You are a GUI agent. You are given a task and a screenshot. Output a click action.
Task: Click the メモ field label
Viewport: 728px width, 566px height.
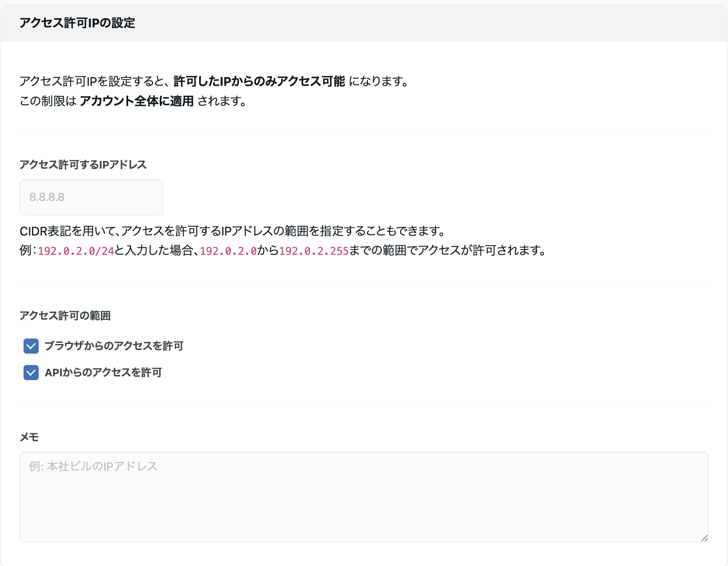point(29,437)
